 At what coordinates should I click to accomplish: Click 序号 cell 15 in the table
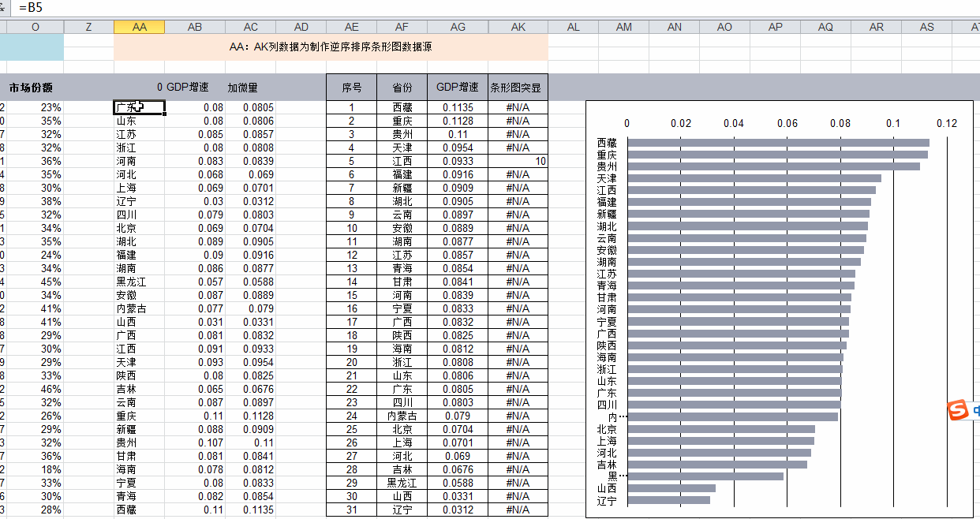point(352,295)
